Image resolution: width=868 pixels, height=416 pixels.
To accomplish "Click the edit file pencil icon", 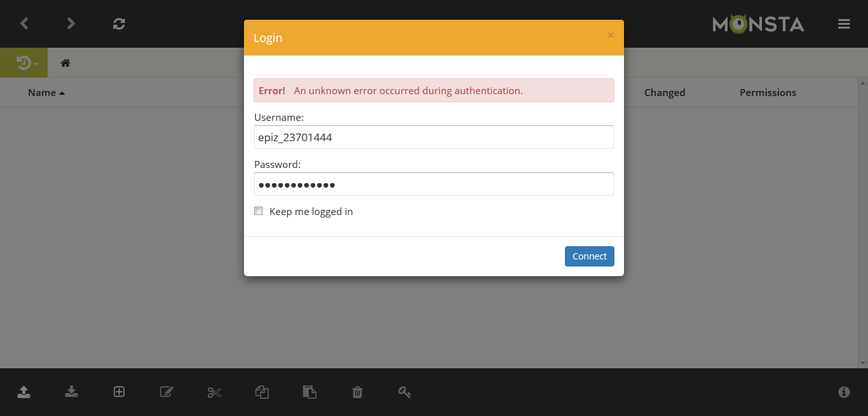I will click(x=166, y=392).
